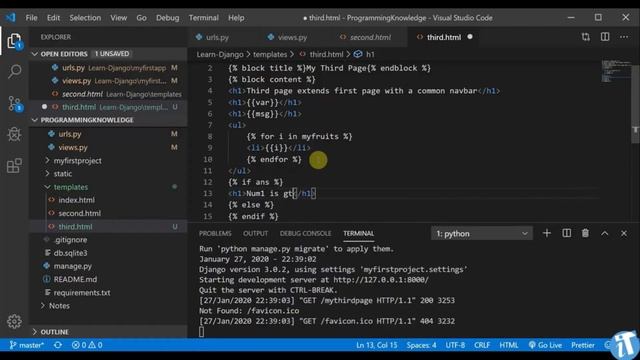This screenshot has height=360, width=640.
Task: Open the terminal selector dropdown '1: python'
Action: (x=482, y=233)
